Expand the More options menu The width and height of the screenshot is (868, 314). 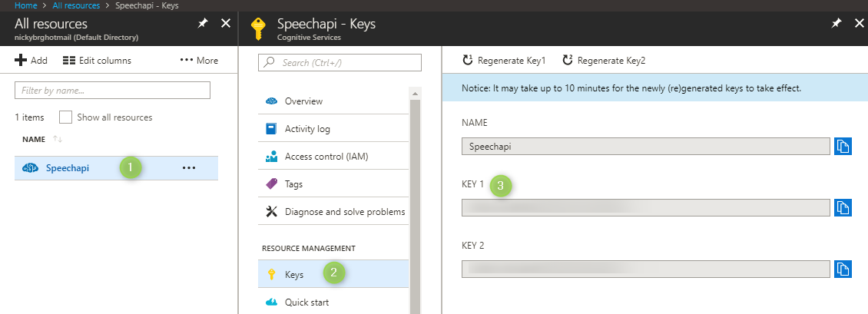(x=199, y=60)
